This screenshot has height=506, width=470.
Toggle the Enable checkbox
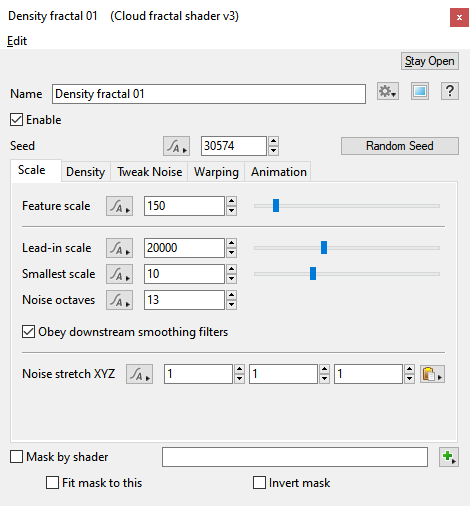coord(16,120)
